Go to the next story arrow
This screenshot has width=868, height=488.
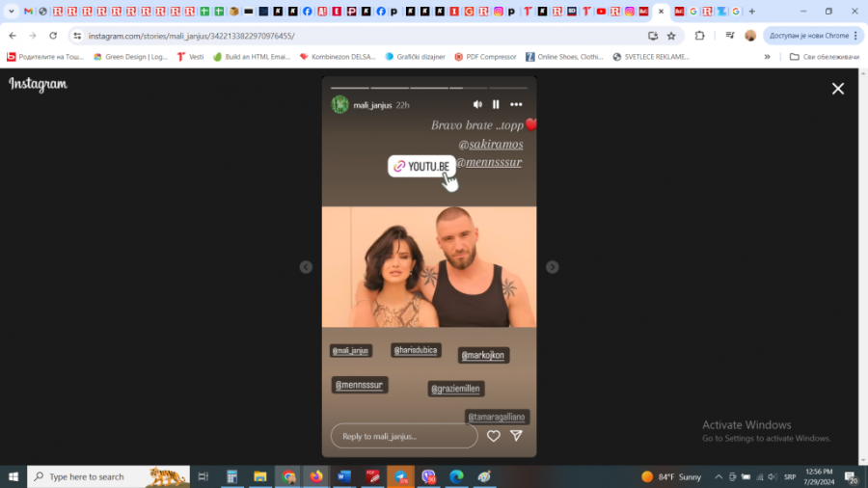click(x=552, y=267)
